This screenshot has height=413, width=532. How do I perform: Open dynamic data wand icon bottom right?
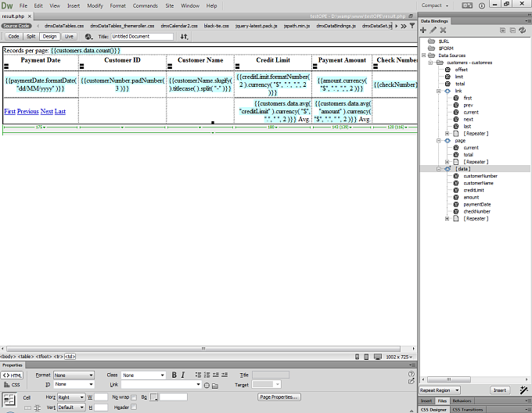(x=523, y=390)
